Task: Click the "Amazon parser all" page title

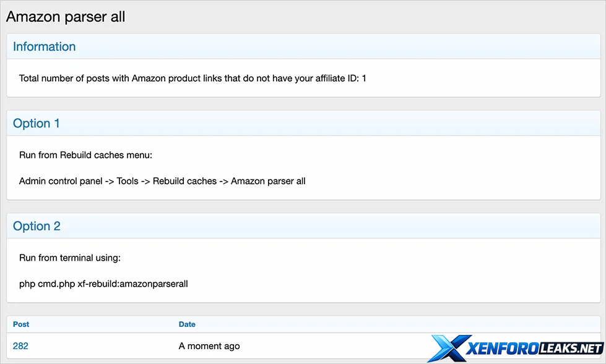Action: [66, 17]
